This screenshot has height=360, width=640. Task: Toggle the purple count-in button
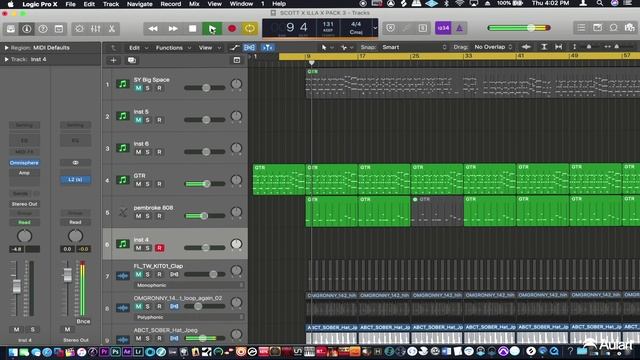pyautogui.click(x=443, y=28)
